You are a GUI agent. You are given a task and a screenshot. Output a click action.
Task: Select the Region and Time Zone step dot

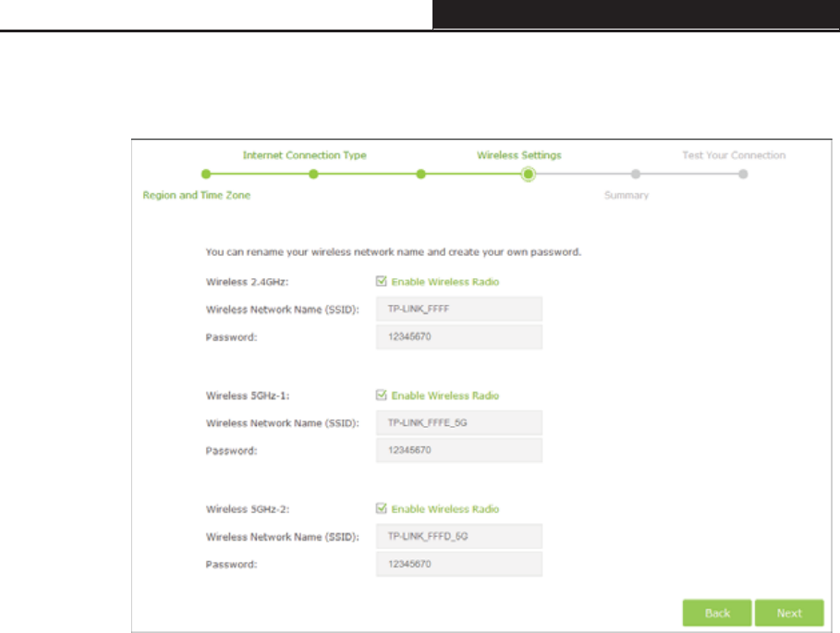pyautogui.click(x=206, y=174)
